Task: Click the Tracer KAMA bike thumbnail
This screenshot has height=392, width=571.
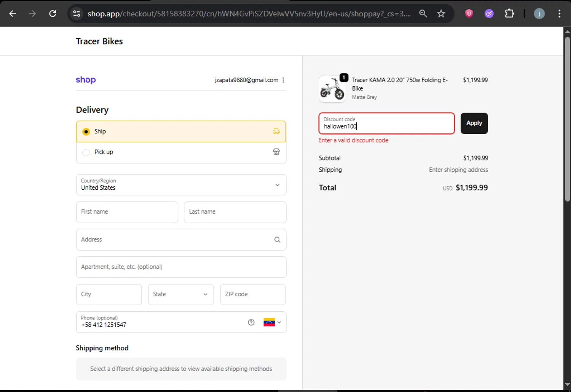Action: tap(332, 89)
